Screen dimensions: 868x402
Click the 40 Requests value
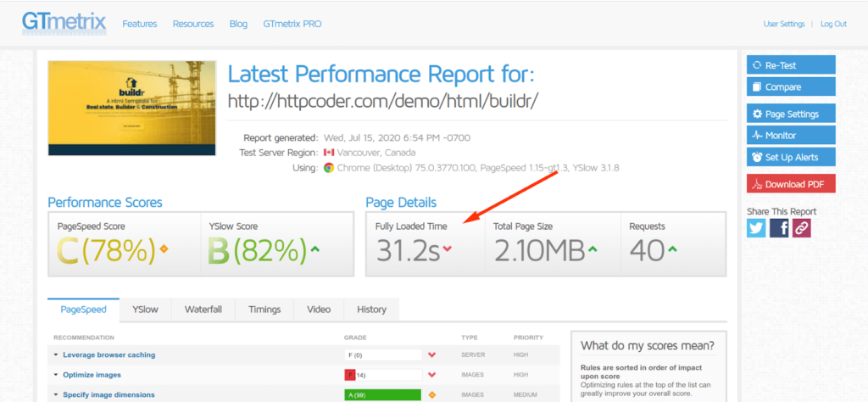pos(647,251)
